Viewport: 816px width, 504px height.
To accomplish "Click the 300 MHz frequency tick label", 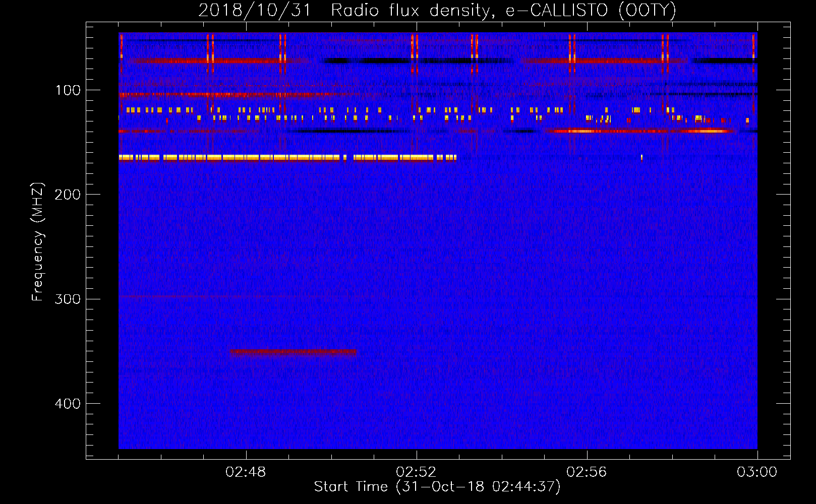I will 68,299.
